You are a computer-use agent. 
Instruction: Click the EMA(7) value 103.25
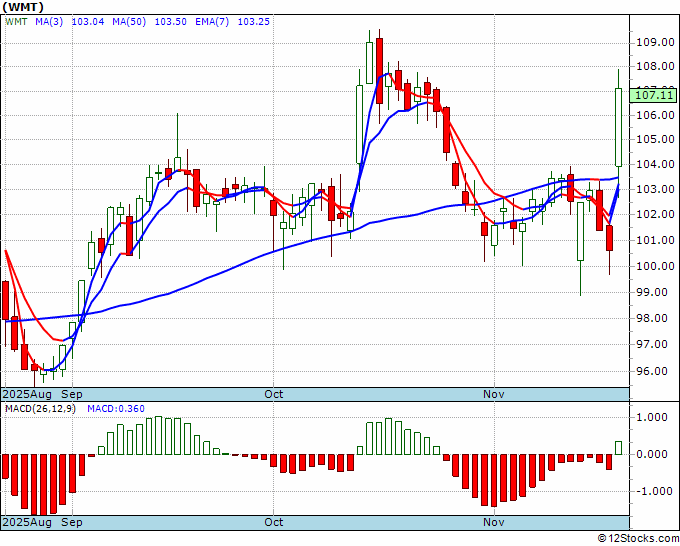254,22
